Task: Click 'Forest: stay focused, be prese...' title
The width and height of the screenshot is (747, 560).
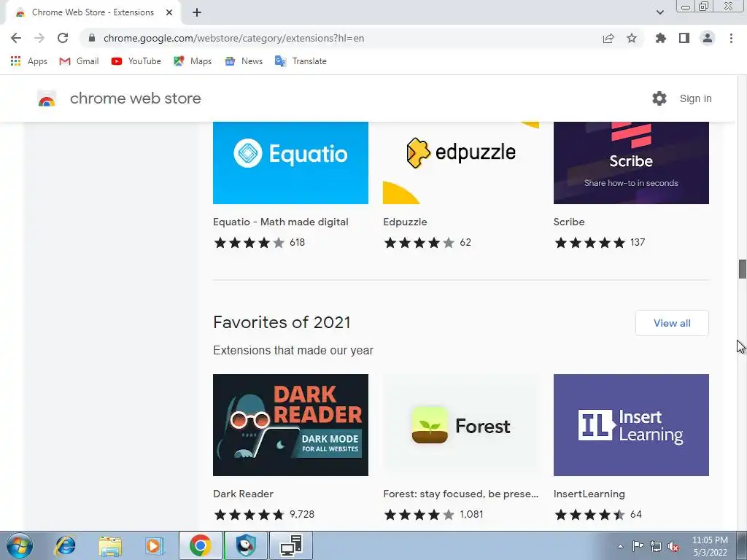Action: tap(461, 494)
